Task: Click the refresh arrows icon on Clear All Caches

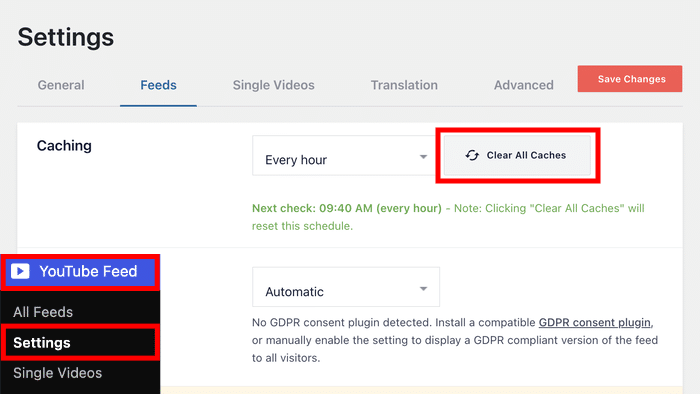Action: pos(472,155)
